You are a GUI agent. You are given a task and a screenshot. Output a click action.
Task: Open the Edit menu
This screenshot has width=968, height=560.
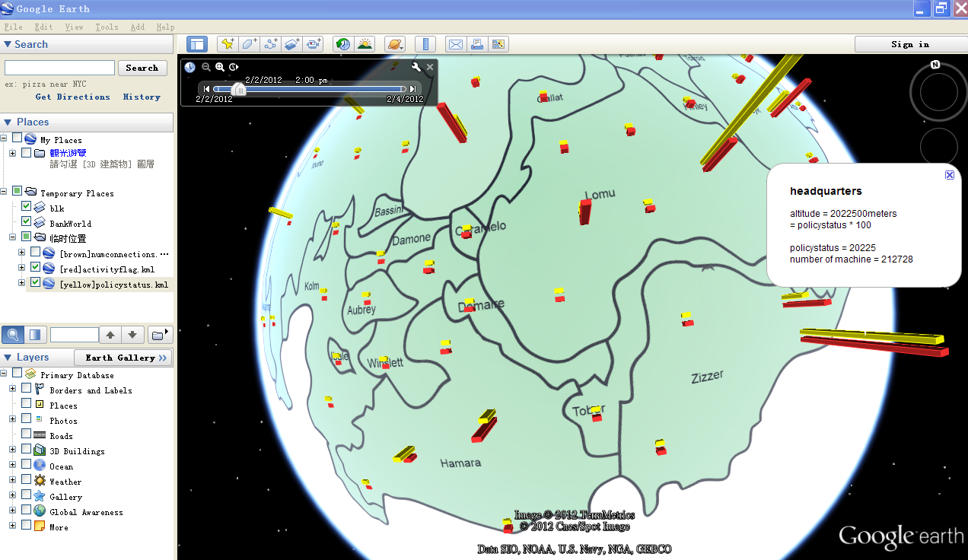click(43, 27)
